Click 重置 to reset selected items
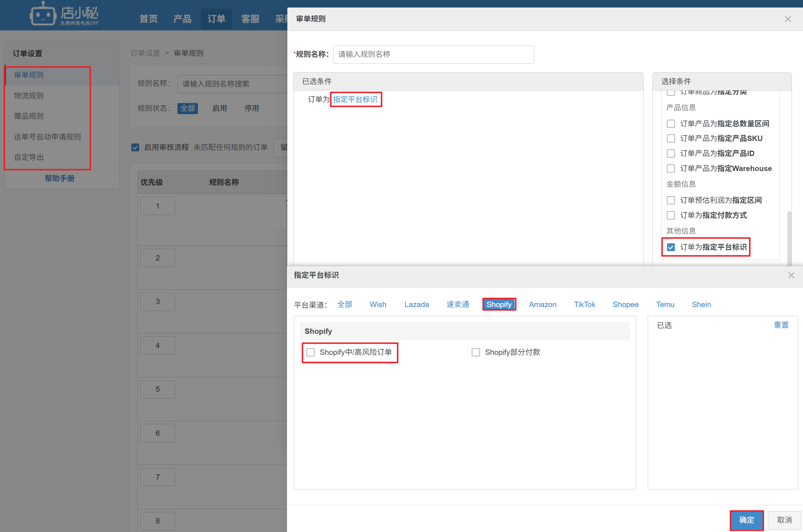803x532 pixels. [781, 325]
